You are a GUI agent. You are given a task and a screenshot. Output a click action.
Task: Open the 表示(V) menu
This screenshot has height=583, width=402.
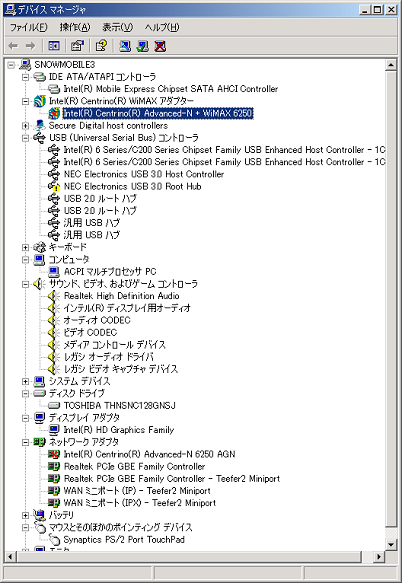point(117,27)
